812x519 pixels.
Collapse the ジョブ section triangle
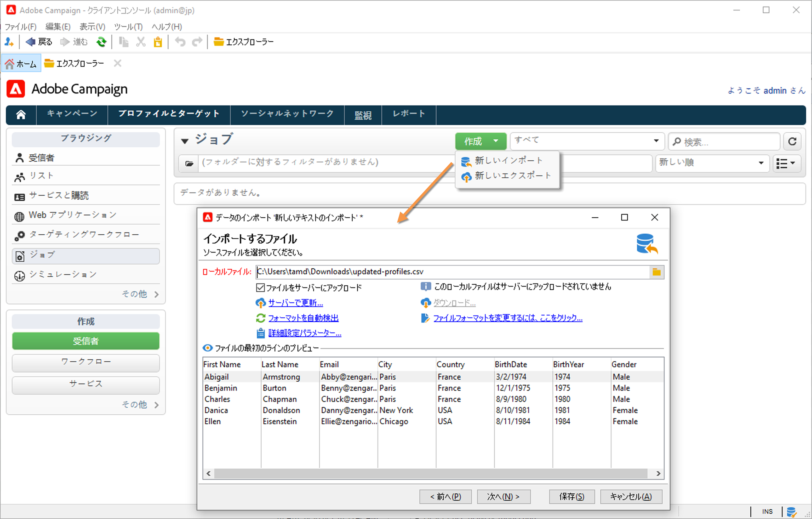185,141
